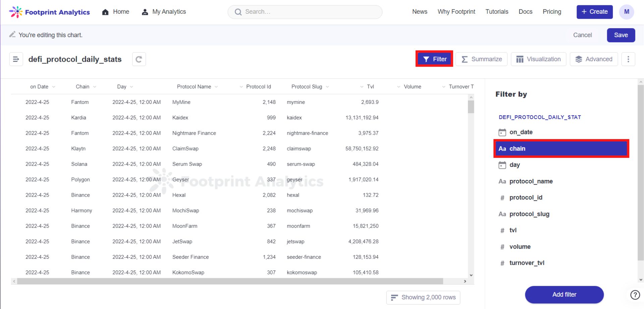Viewport: 644px width, 309px height.
Task: Expand the Turnover T column menu
Action: [444, 87]
